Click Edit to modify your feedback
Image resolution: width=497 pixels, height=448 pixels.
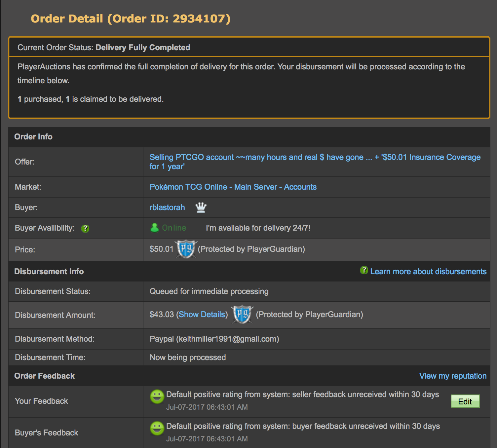[465, 401]
